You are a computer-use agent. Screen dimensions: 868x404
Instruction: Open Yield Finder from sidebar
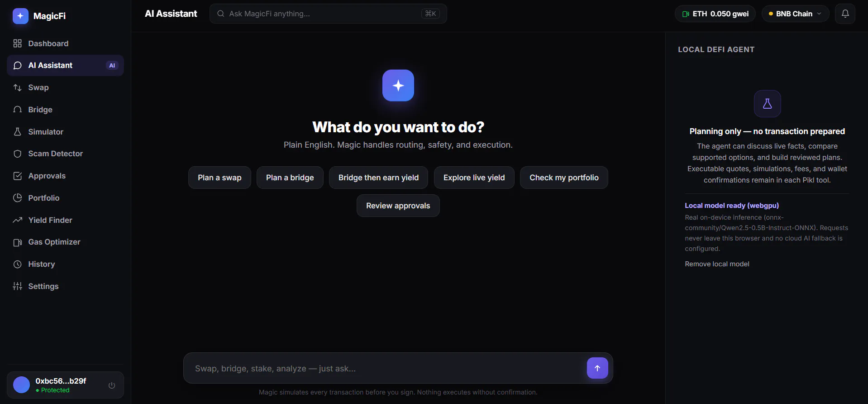tap(65, 220)
